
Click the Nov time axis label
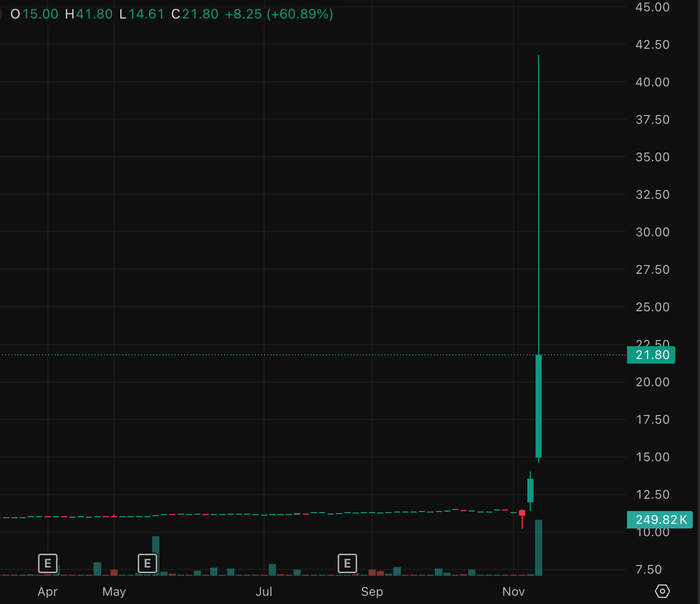(x=514, y=592)
